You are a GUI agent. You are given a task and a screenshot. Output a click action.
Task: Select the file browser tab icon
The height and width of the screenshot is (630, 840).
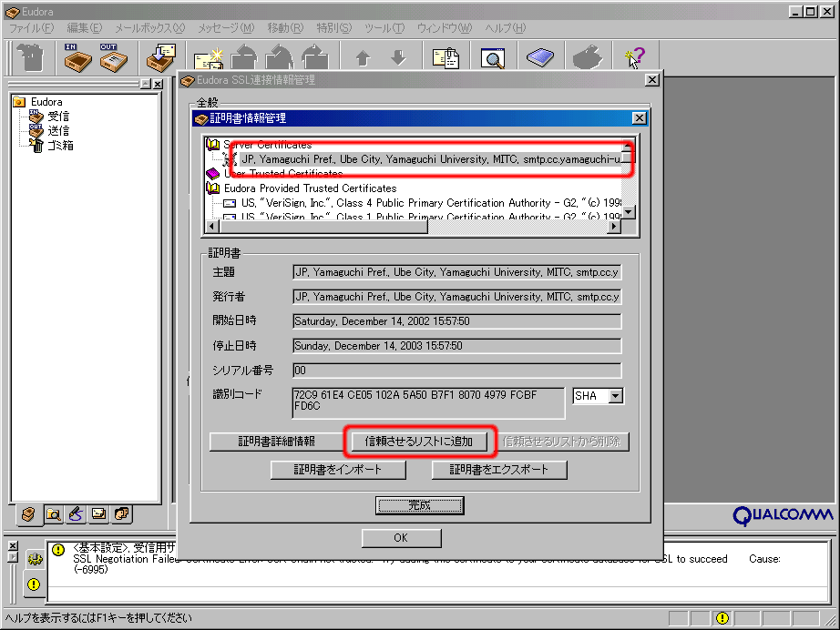pos(53,514)
